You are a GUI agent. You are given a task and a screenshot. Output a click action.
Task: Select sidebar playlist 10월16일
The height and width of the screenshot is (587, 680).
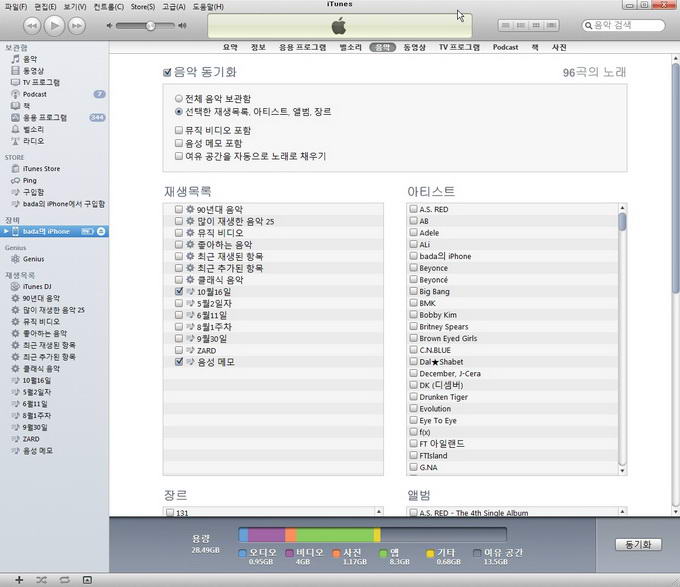point(36,380)
